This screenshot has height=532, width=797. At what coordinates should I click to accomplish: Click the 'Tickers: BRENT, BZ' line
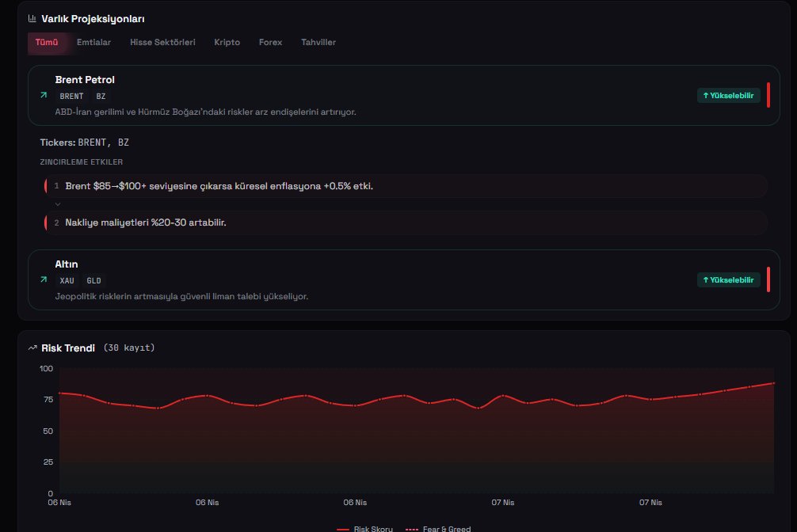tap(85, 142)
